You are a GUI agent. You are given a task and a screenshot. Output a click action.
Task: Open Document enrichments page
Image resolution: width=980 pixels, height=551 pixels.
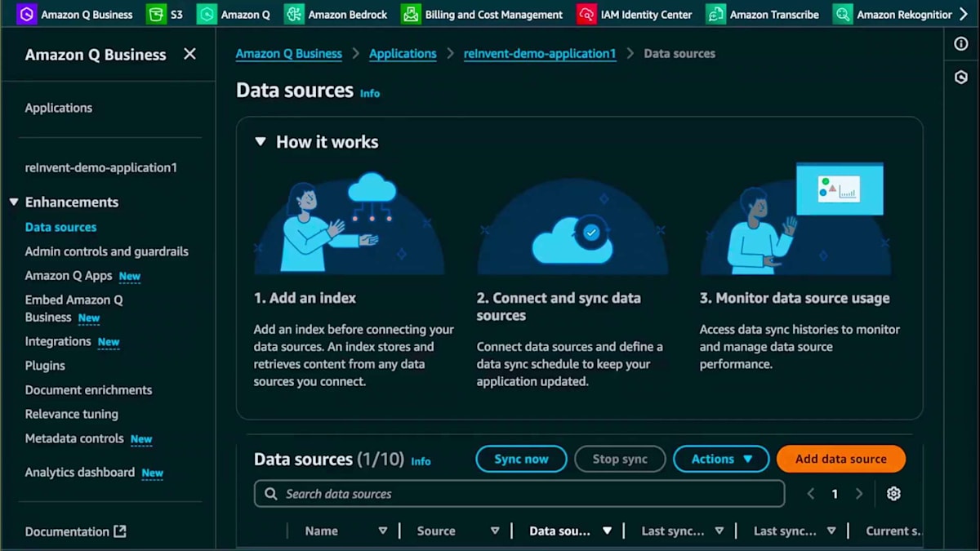(x=88, y=390)
